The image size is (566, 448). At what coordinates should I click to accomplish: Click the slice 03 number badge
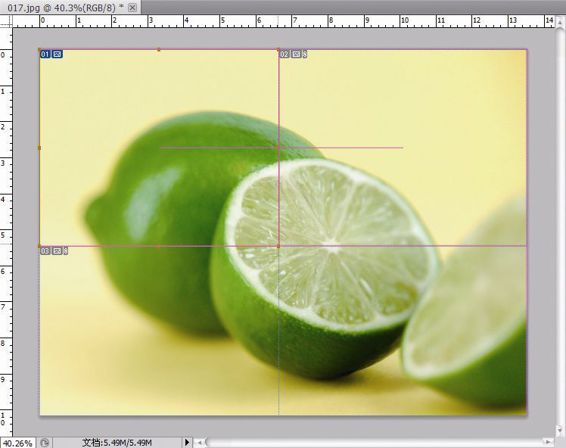tap(45, 251)
